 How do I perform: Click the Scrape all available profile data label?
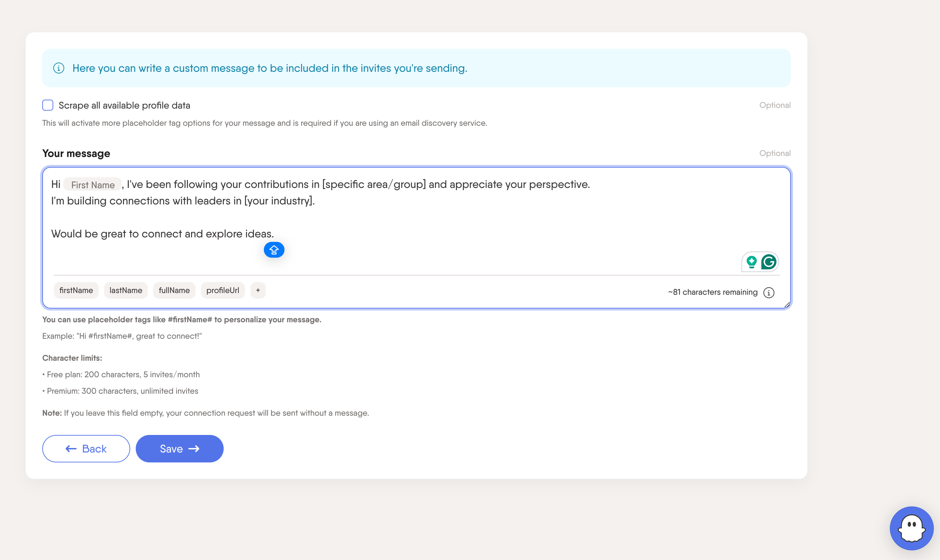pyautogui.click(x=124, y=105)
